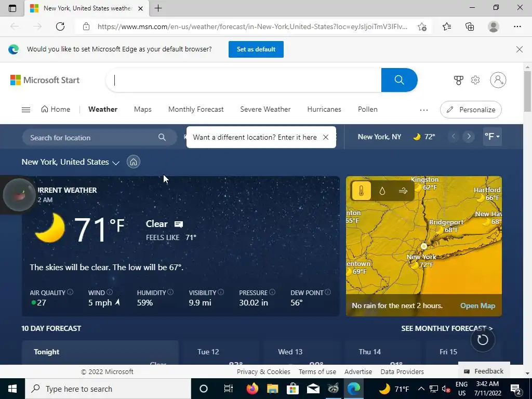
Task: Set as home location icon
Action: click(x=134, y=162)
